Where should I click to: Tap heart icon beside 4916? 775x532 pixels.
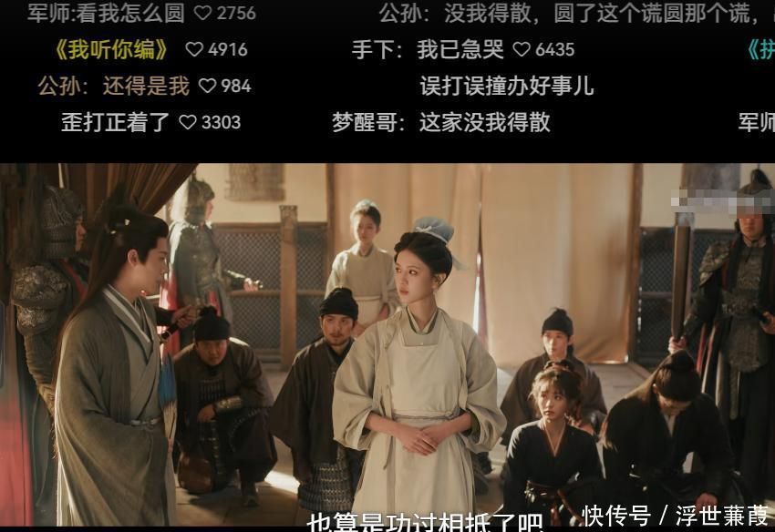coord(194,49)
